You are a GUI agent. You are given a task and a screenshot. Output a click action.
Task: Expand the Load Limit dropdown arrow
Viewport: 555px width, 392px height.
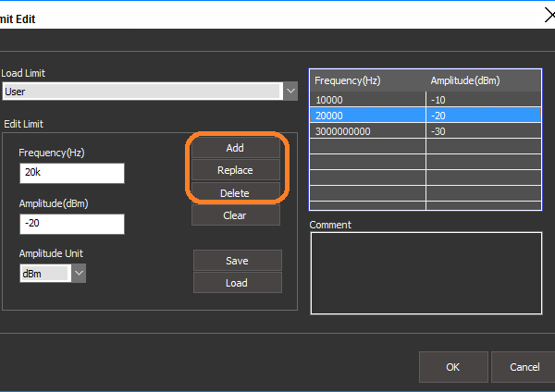(290, 92)
